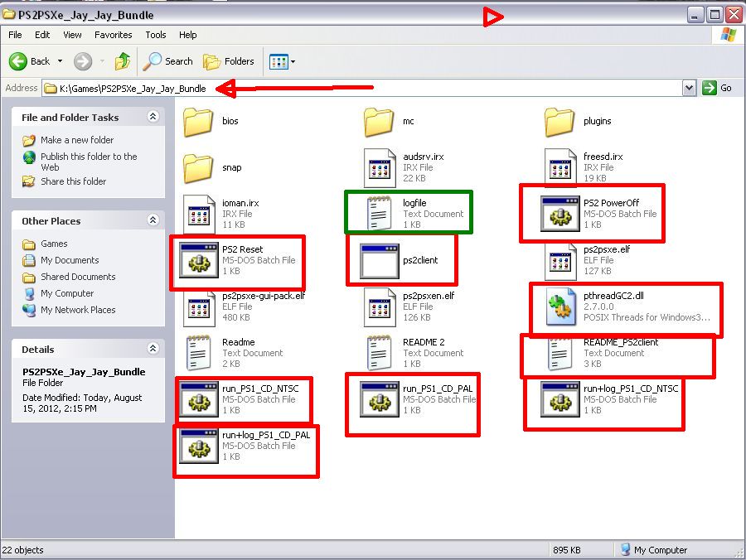Viewport: 746px width, 560px height.
Task: Click 'My Computer' in the status bar
Action: coord(661,550)
